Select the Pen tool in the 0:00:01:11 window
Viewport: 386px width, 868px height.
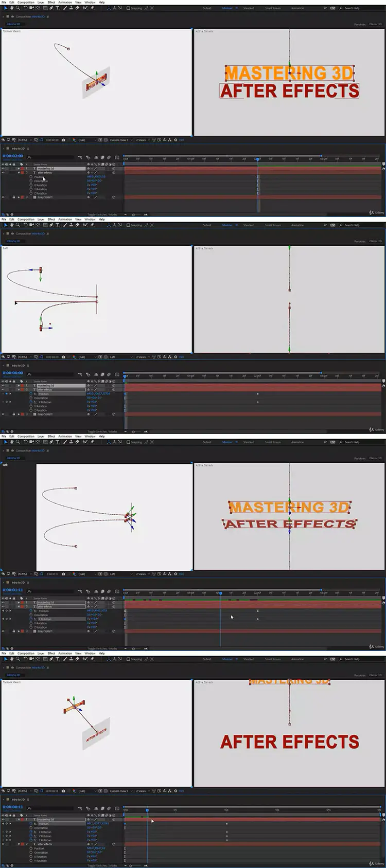(x=51, y=442)
